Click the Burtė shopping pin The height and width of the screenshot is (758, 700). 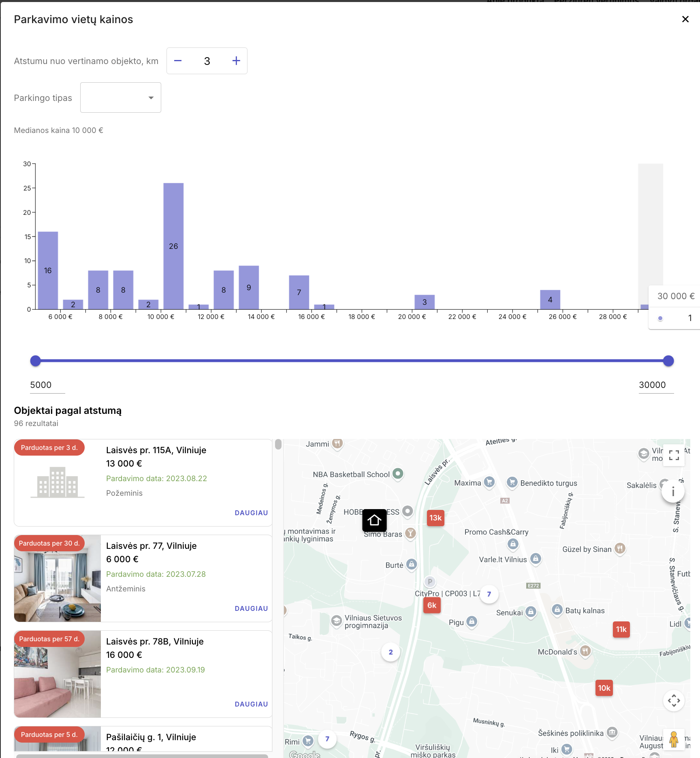(x=412, y=564)
